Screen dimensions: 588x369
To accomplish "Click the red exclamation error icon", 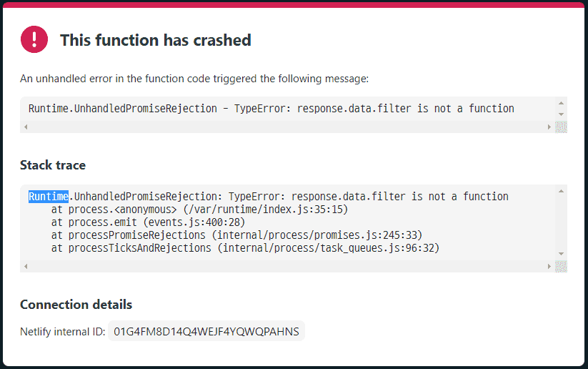I will pos(34,39).
